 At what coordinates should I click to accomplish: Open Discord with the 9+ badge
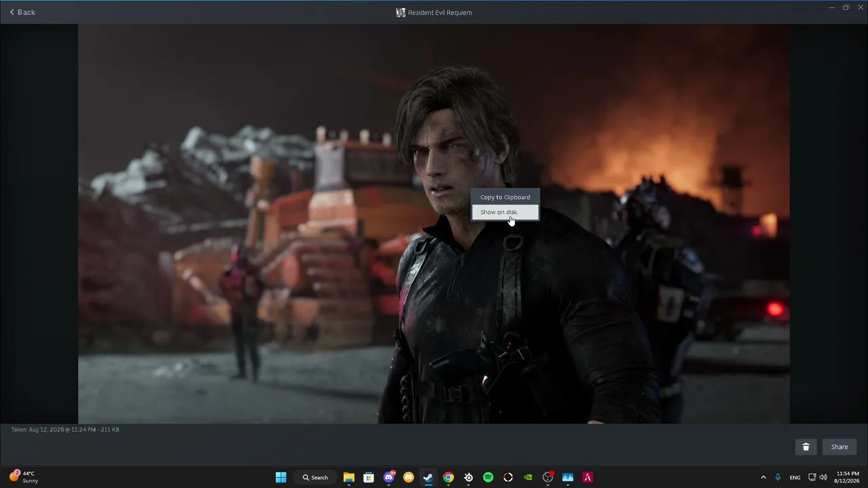click(x=389, y=477)
